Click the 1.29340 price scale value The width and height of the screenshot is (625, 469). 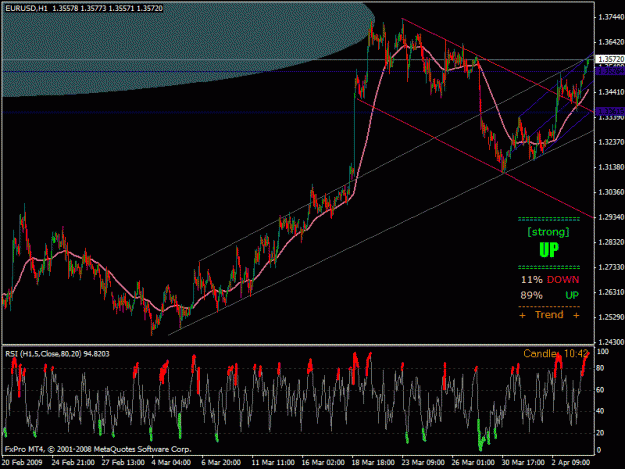pyautogui.click(x=611, y=217)
